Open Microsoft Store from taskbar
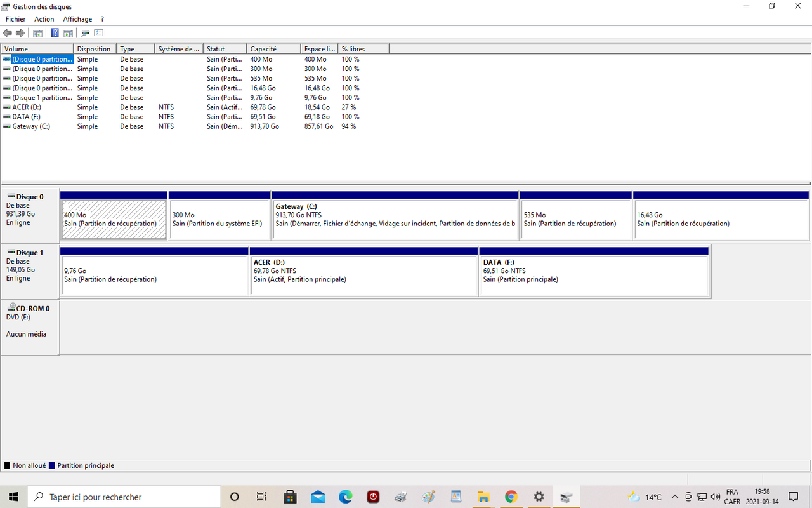 [290, 497]
